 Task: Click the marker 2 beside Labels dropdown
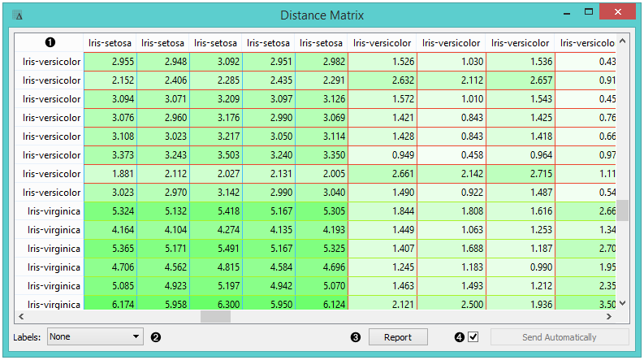coord(156,337)
